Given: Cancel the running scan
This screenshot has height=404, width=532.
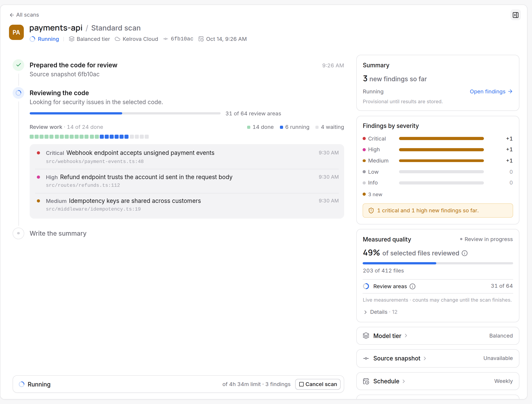Looking at the screenshot, I should (318, 384).
